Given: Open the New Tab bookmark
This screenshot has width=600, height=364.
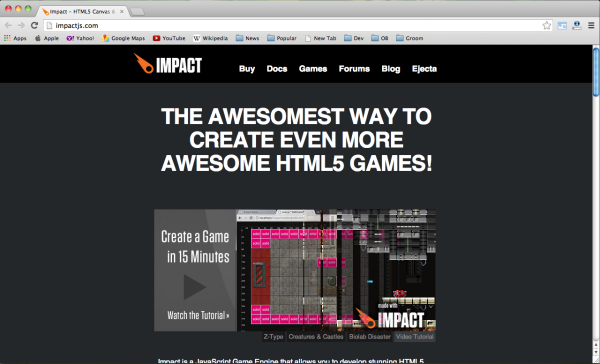Looking at the screenshot, I should tap(321, 38).
